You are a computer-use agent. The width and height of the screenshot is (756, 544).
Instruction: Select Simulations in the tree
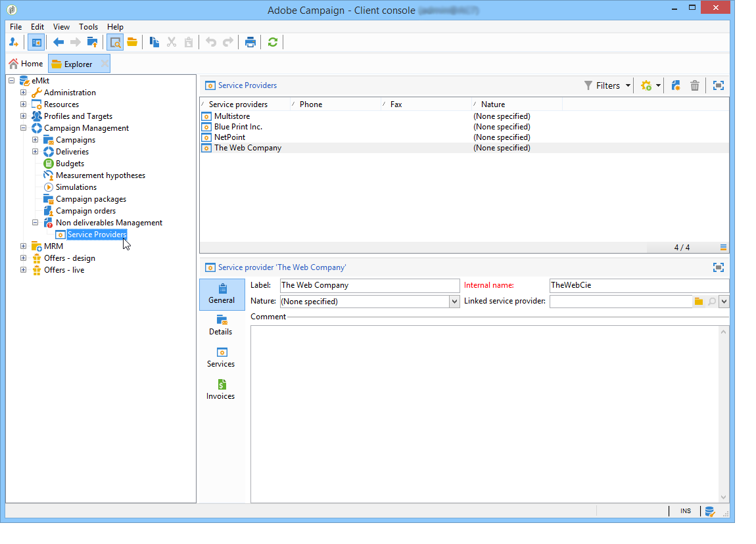pos(76,187)
